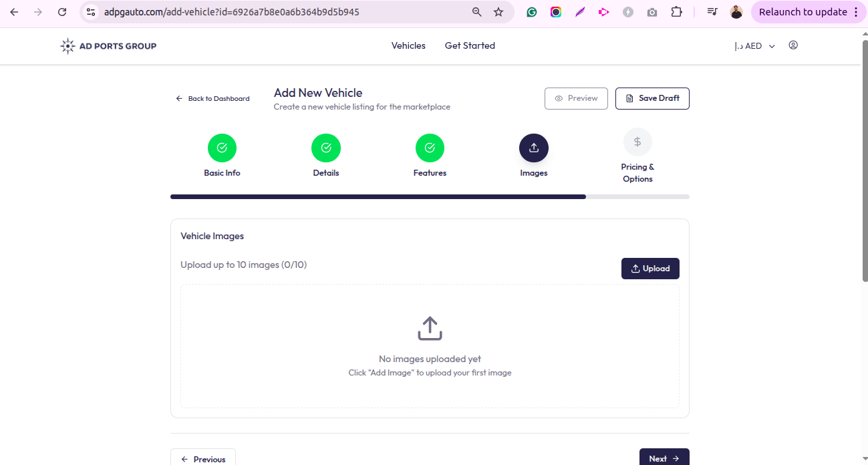
Task: Go to the Get Started menu item
Action: [x=470, y=46]
